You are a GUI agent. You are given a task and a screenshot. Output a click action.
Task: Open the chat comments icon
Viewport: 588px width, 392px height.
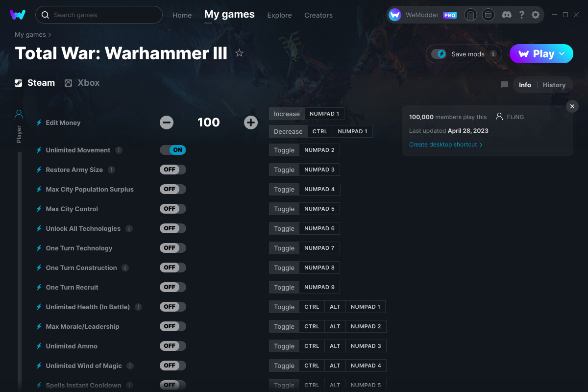[x=504, y=85]
